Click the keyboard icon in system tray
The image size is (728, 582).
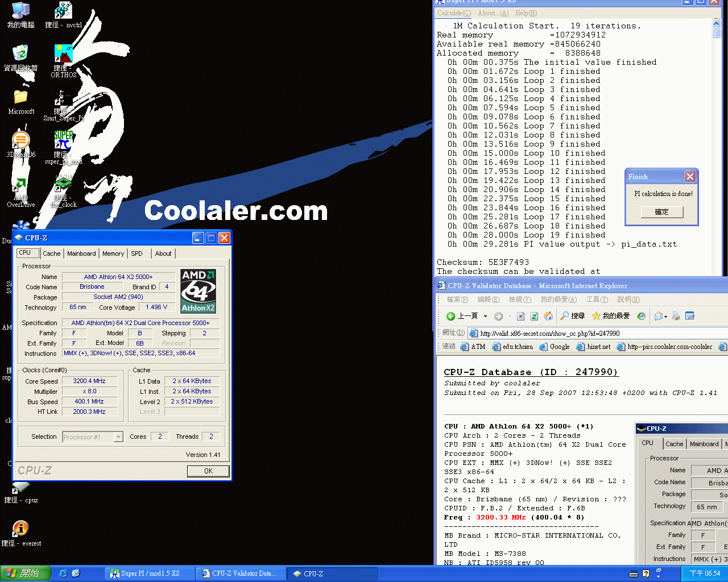click(634, 573)
